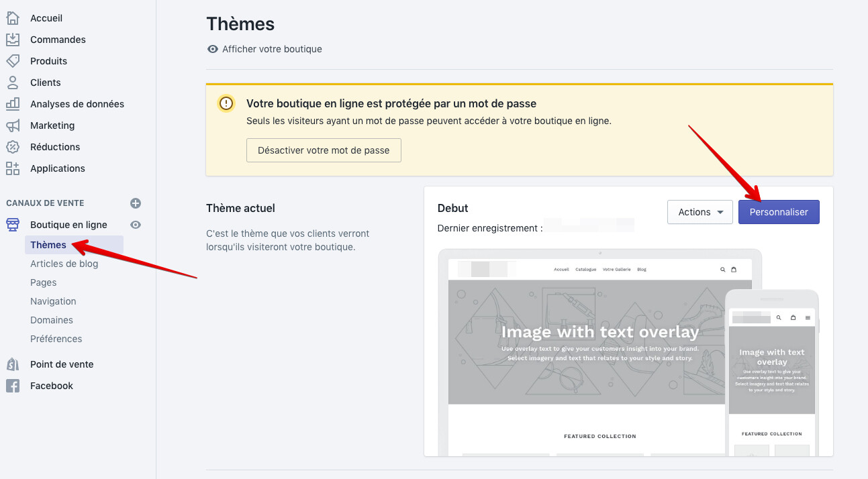Click the Analyses de données chart icon
Screen dimensions: 868x479
[13, 104]
